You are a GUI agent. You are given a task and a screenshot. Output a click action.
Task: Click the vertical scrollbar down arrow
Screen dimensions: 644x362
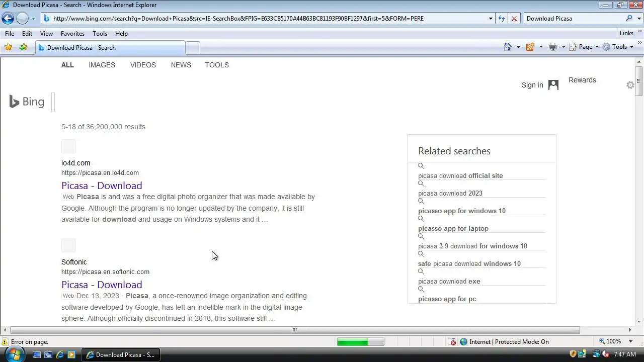[x=638, y=322]
